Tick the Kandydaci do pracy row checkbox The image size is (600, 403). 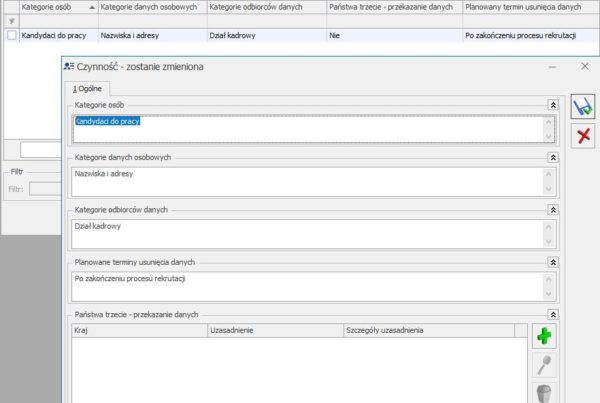click(x=11, y=35)
